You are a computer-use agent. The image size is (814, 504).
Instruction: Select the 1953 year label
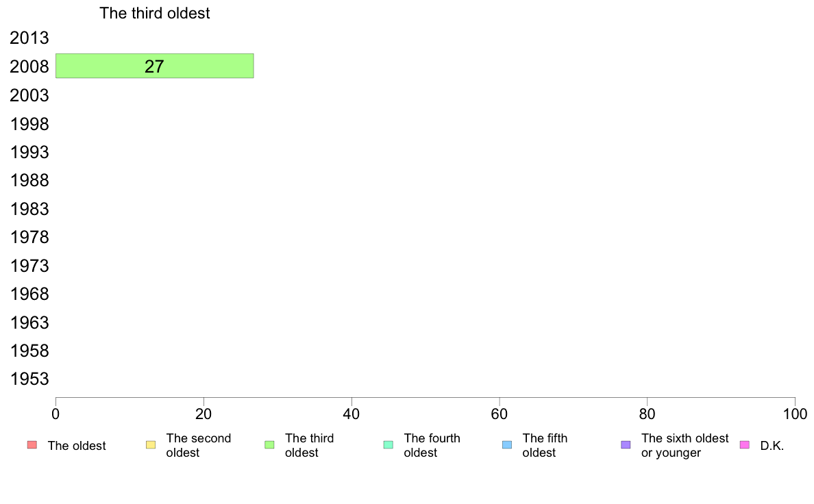click(29, 379)
